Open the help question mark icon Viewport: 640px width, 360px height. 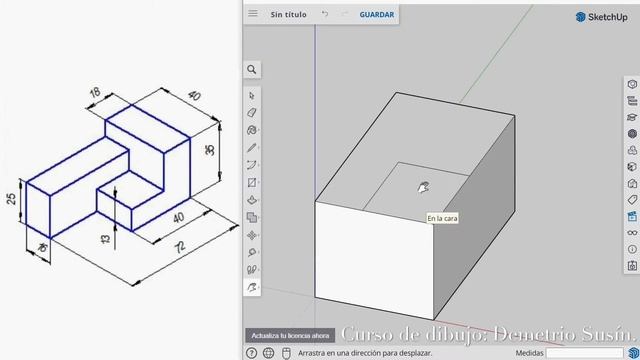[251, 353]
